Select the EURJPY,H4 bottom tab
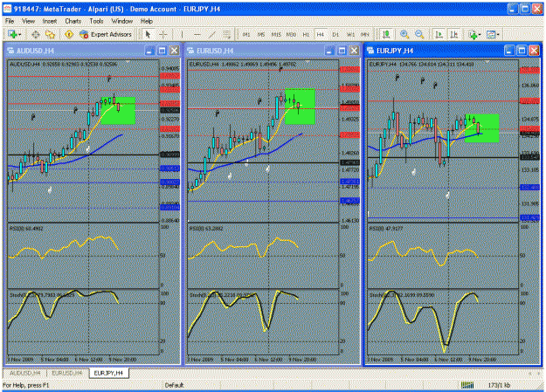Viewport: 546px width, 392px height. coord(108,373)
